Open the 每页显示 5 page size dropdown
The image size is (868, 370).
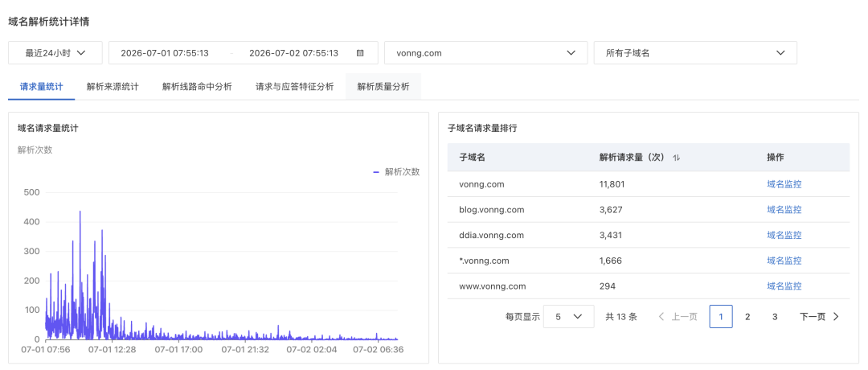pyautogui.click(x=569, y=317)
